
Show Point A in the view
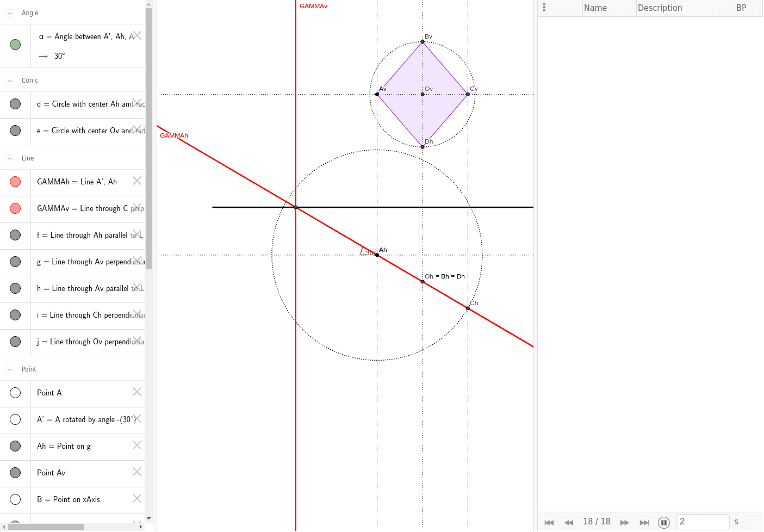15,393
